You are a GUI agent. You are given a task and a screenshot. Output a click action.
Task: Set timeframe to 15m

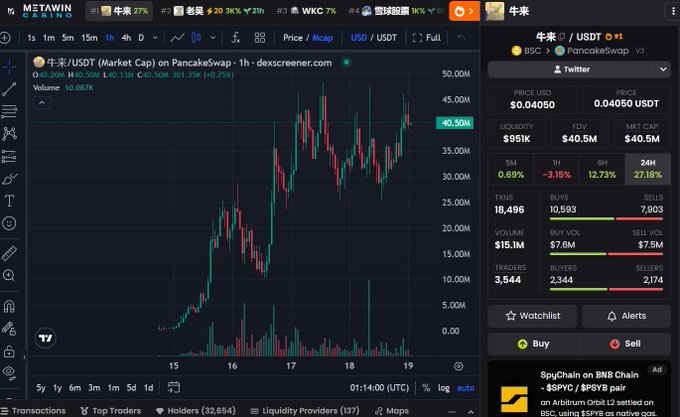click(89, 38)
